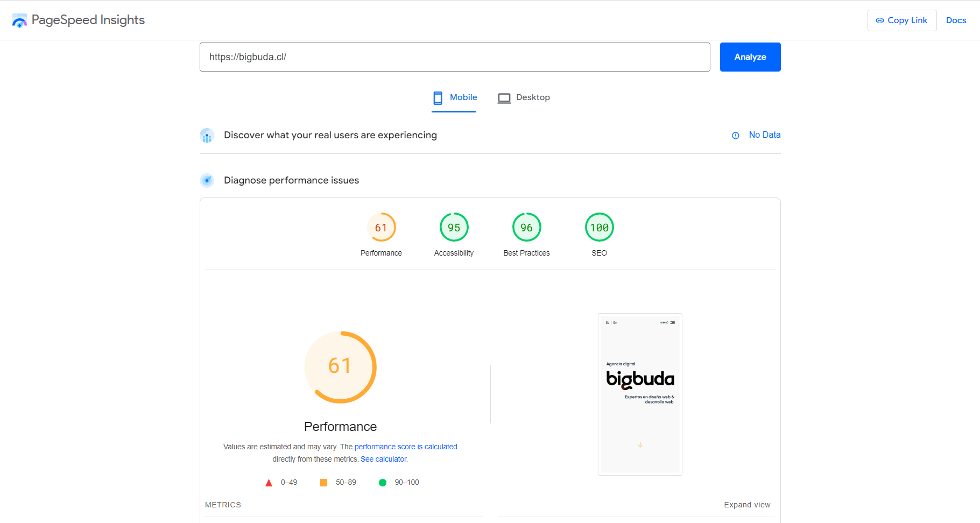Viewport: 980px width, 523px height.
Task: Jump to Performance score gauge 61
Action: [382, 228]
